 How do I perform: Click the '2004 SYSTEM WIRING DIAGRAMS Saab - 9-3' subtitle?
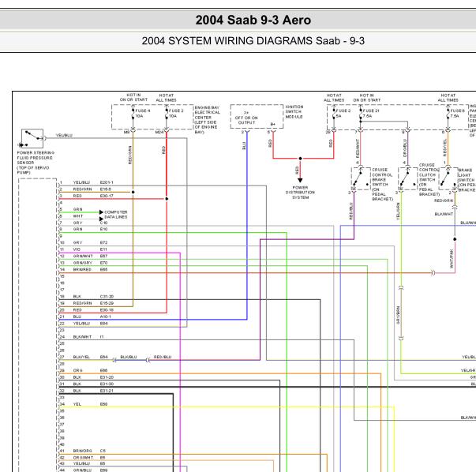pos(253,41)
